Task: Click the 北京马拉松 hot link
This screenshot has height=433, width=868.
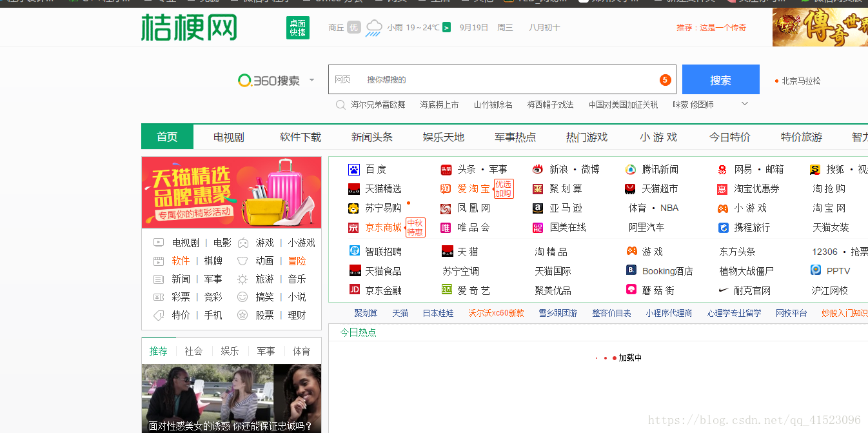Action: pyautogui.click(x=801, y=81)
